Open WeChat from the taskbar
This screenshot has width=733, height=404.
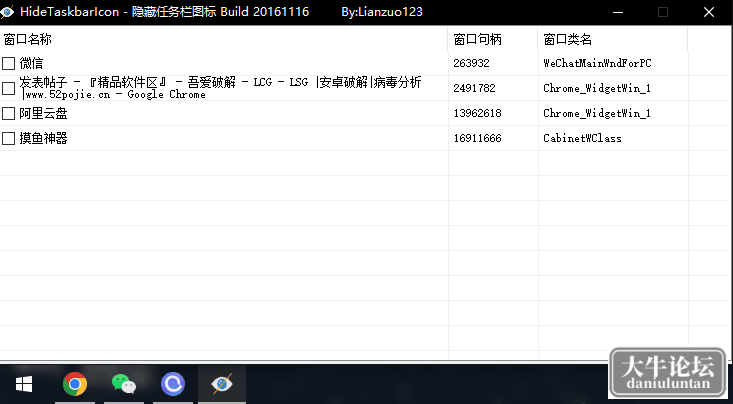pos(124,384)
